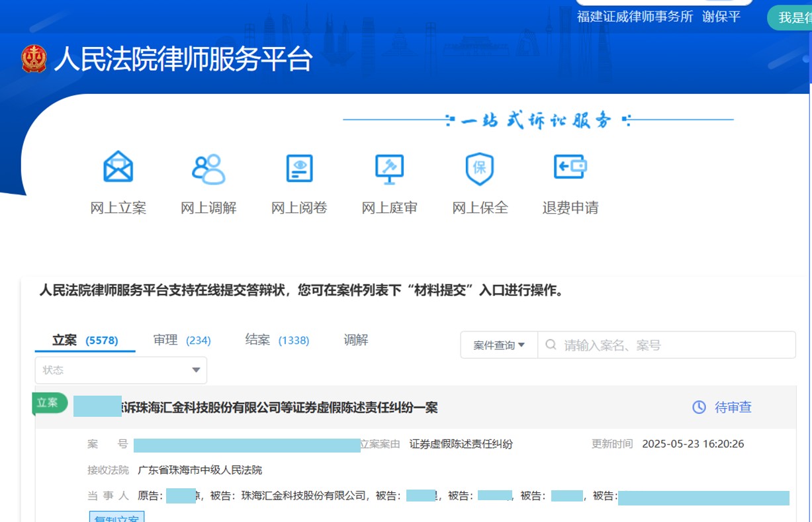Click the 人民法院律师服务平台 title
The height and width of the screenshot is (522, 812).
[x=183, y=59]
